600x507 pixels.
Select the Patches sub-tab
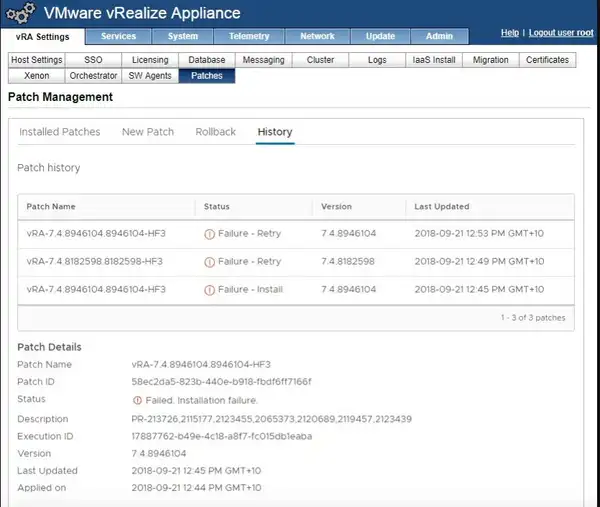[207, 76]
